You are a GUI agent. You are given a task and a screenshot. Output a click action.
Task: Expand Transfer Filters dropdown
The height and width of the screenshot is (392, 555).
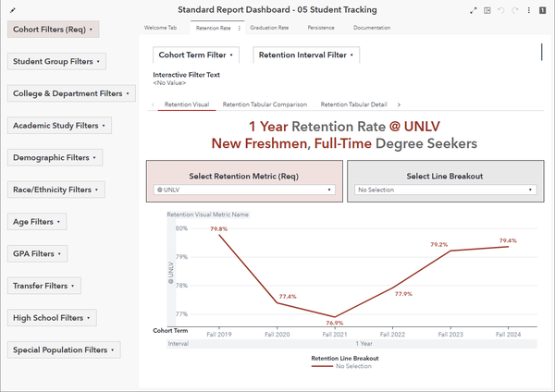tap(44, 286)
